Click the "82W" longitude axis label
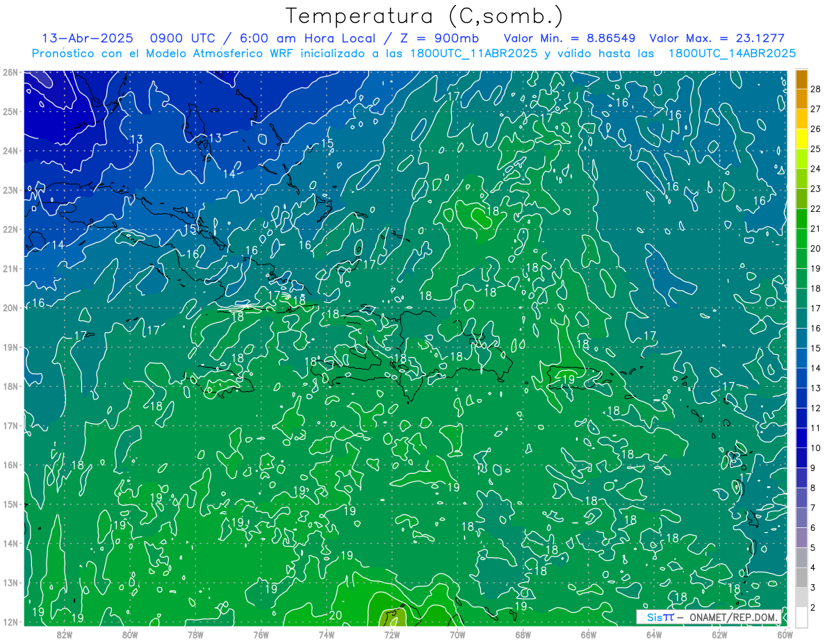Image resolution: width=834 pixels, height=644 pixels. 64,634
